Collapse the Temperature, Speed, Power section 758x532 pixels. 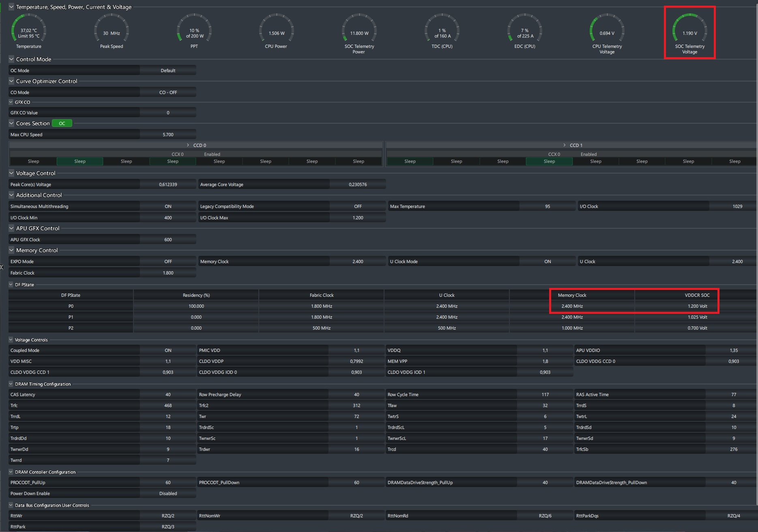[x=11, y=7]
